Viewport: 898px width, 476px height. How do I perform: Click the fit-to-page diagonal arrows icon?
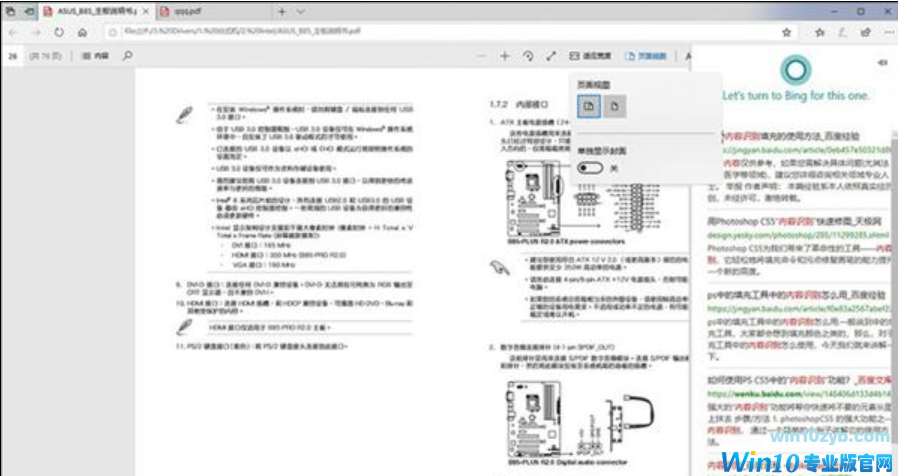click(x=551, y=56)
